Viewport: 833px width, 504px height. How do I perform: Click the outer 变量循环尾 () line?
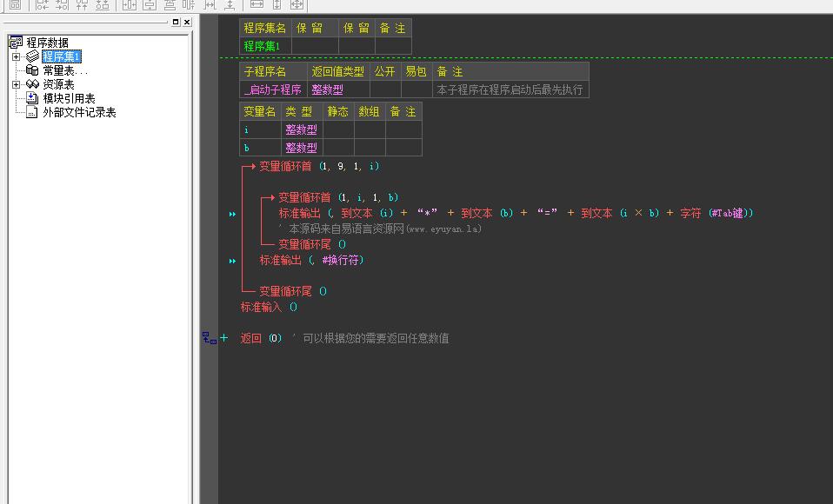coord(293,291)
